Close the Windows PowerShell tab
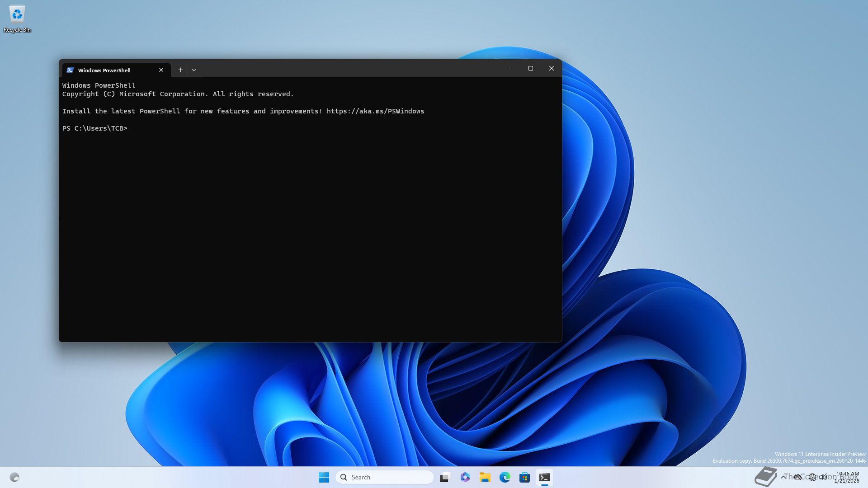 pyautogui.click(x=161, y=70)
